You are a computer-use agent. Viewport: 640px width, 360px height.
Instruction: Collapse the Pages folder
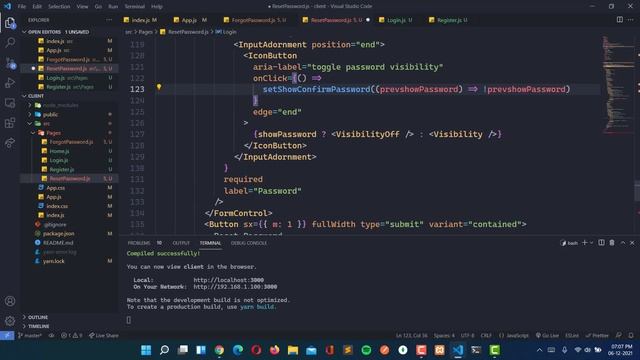click(53, 133)
